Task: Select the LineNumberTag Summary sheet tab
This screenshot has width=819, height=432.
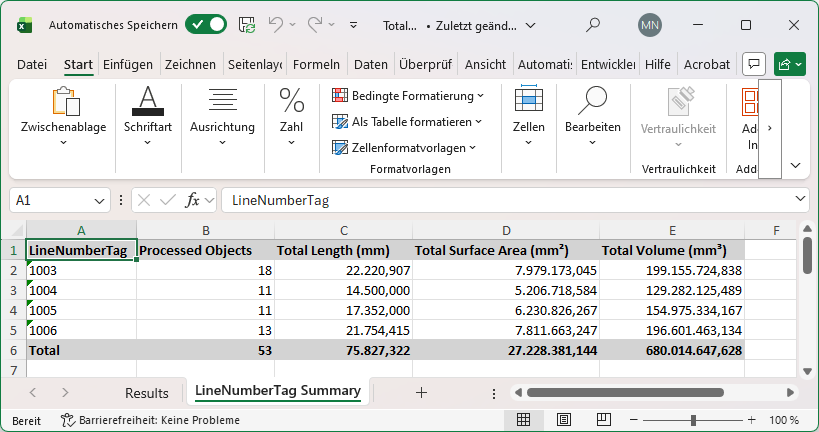Action: tap(278, 391)
